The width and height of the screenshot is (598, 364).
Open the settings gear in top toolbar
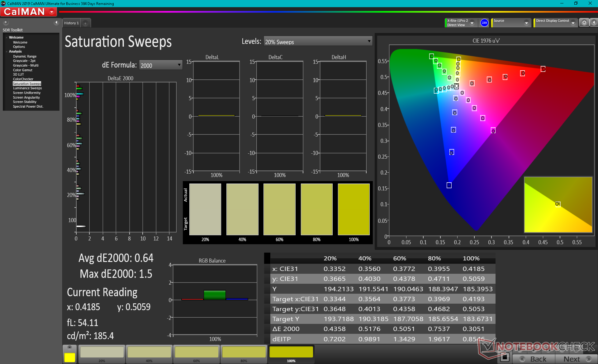pyautogui.click(x=584, y=22)
